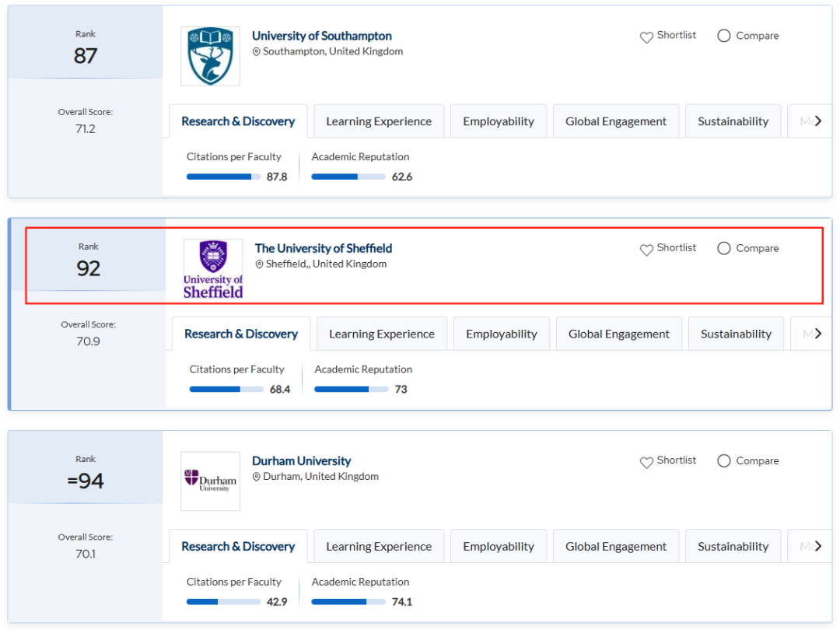Image resolution: width=840 pixels, height=630 pixels.
Task: Expand more tabs arrow in Sheffield card
Action: point(817,334)
